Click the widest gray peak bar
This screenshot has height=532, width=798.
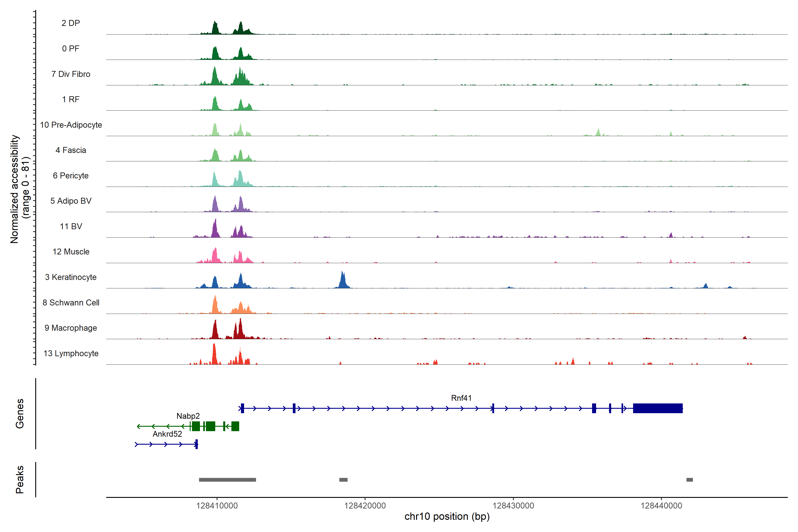pos(227,480)
